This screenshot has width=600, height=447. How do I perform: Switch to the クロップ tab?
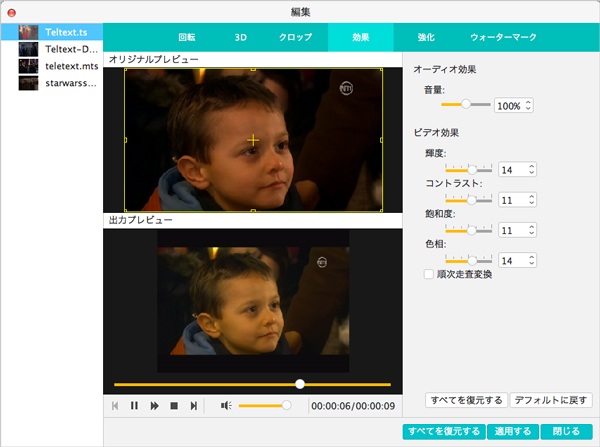coord(296,38)
